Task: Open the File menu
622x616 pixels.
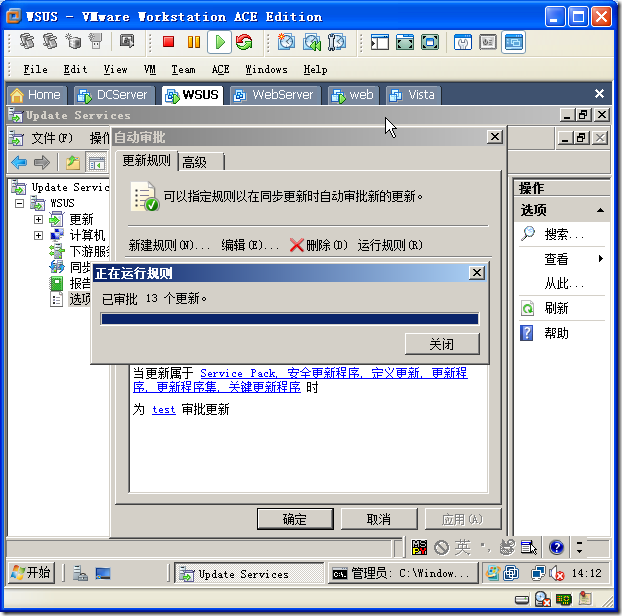Action: point(35,69)
